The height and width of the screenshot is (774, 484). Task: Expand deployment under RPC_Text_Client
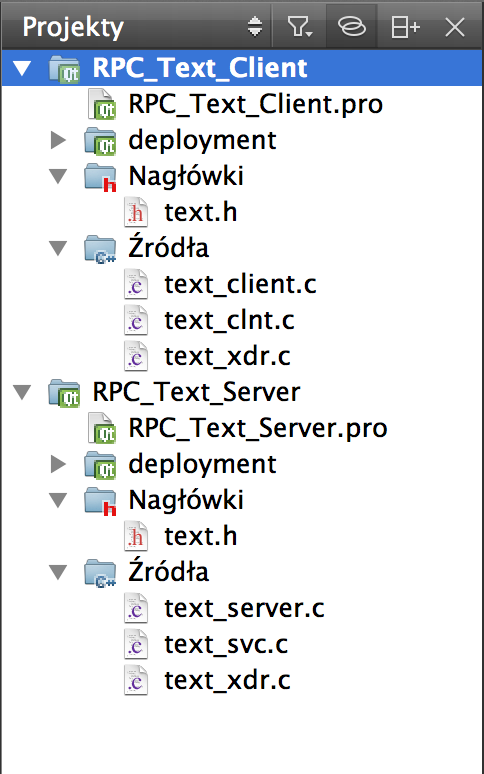pos(58,140)
